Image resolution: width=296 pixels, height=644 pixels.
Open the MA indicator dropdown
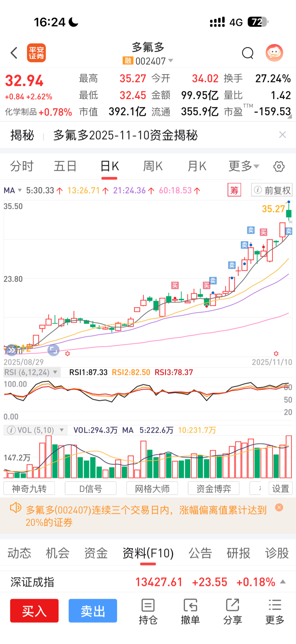pyautogui.click(x=13, y=190)
